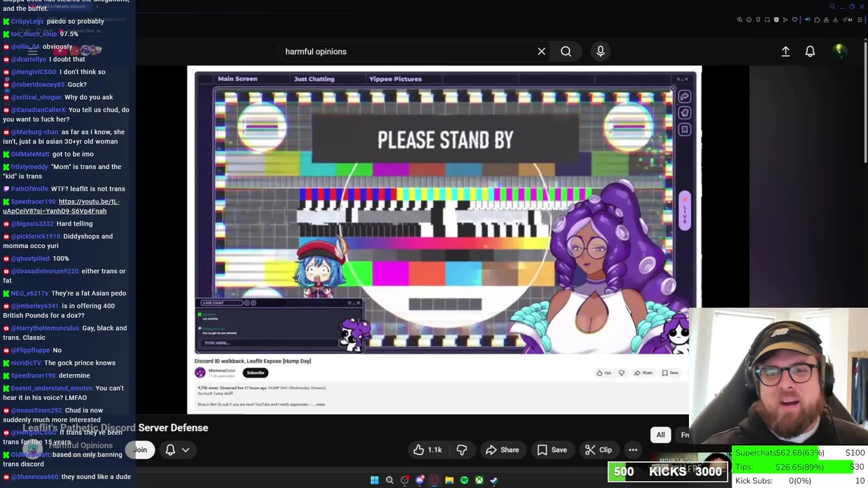The height and width of the screenshot is (488, 868).
Task: Open the link posted by Speedracer190 in chat
Action: click(x=61, y=206)
